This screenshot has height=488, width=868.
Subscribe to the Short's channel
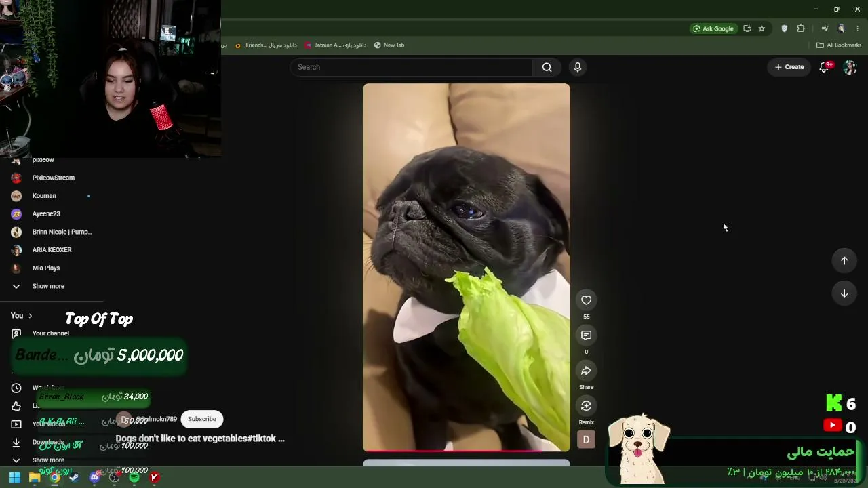coord(202,419)
